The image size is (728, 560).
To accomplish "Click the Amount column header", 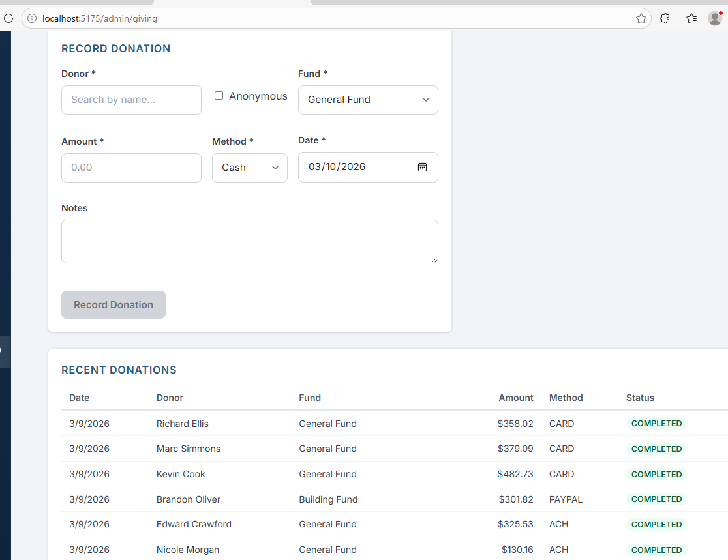I will tap(515, 398).
